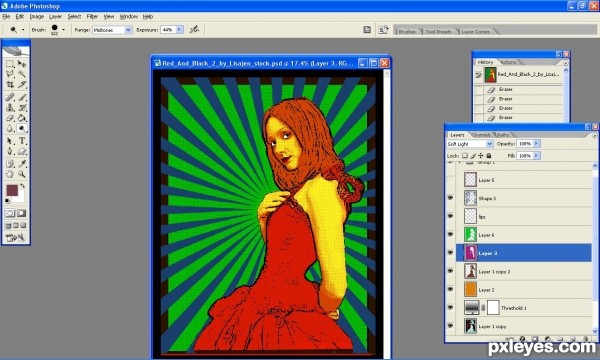Toggle lock transparent pixels

pyautogui.click(x=465, y=156)
